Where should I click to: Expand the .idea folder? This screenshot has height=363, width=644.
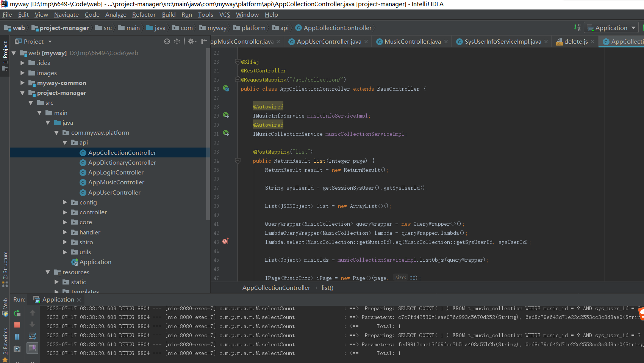point(22,63)
